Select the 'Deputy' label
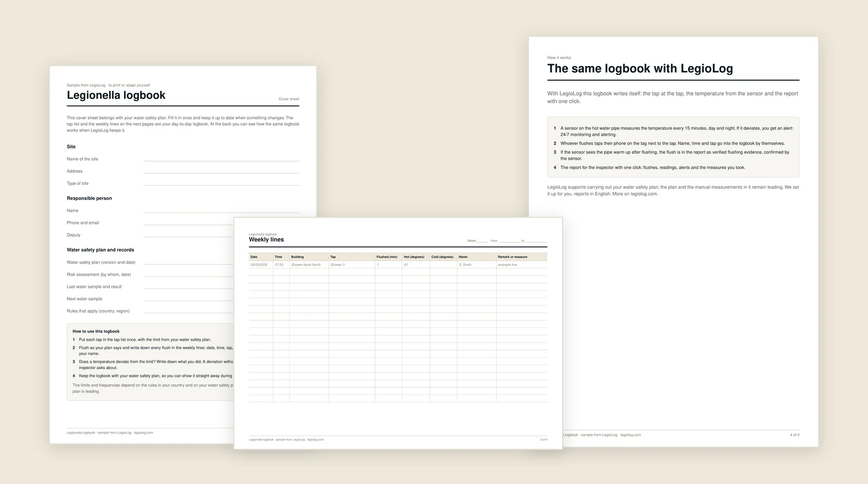Viewport: 868px width, 484px height. [74, 235]
